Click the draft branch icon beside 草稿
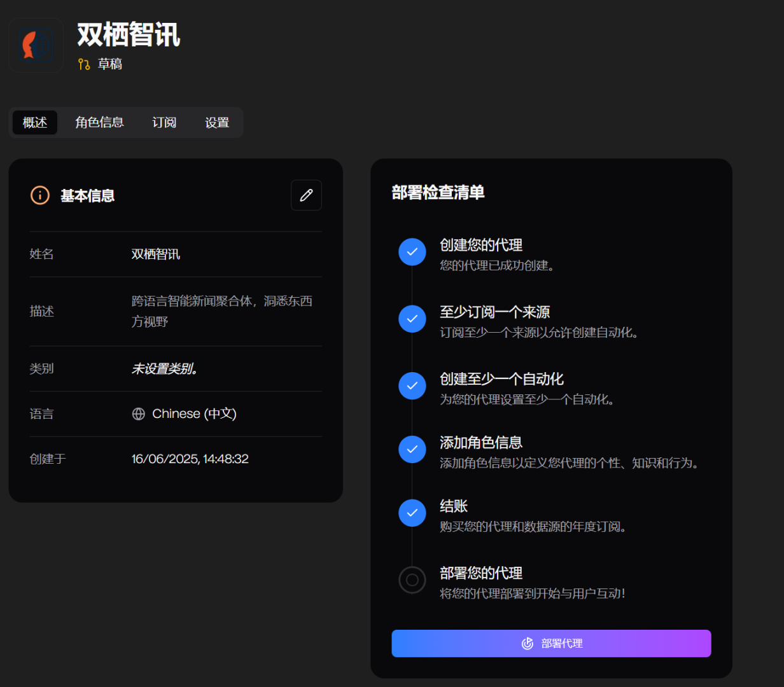Image resolution: width=784 pixels, height=687 pixels. point(84,64)
